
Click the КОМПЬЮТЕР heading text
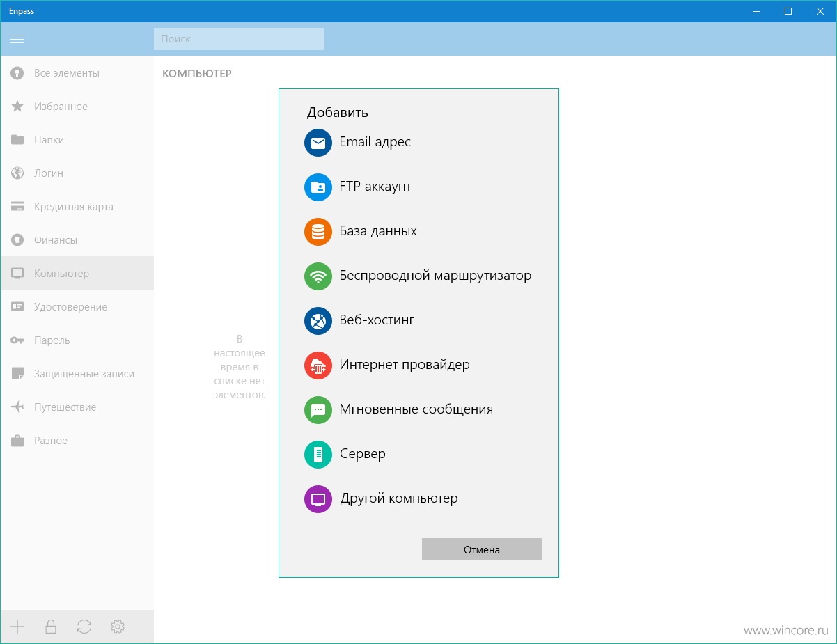pos(197,73)
